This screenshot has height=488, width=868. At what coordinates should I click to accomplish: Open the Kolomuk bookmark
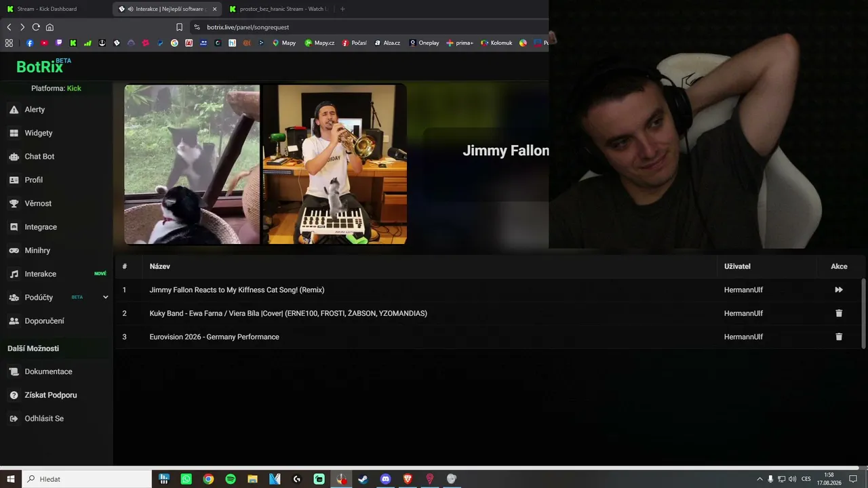tap(496, 43)
